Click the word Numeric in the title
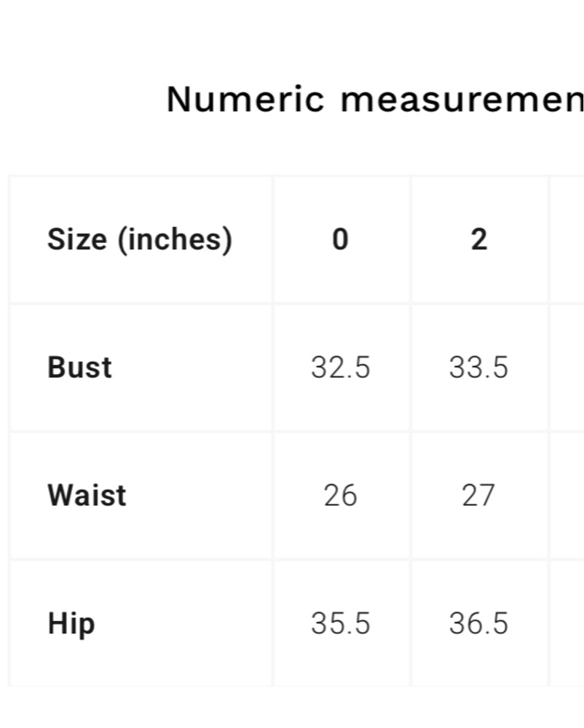 245,99
